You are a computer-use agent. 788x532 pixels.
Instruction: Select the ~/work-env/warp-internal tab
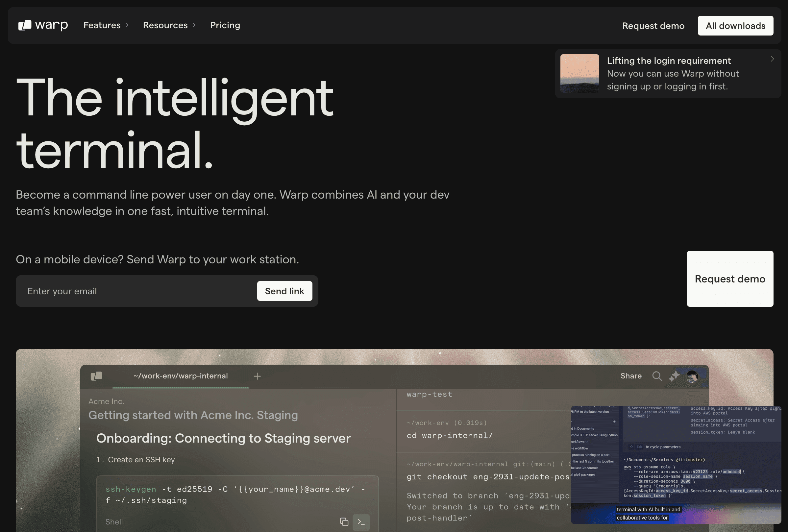tap(180, 376)
